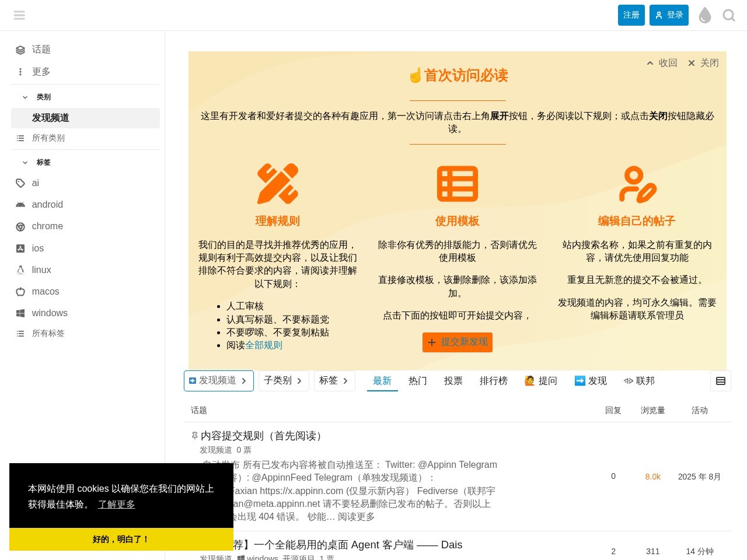
Task: Dismiss the banner with 关闭
Action: click(x=703, y=63)
